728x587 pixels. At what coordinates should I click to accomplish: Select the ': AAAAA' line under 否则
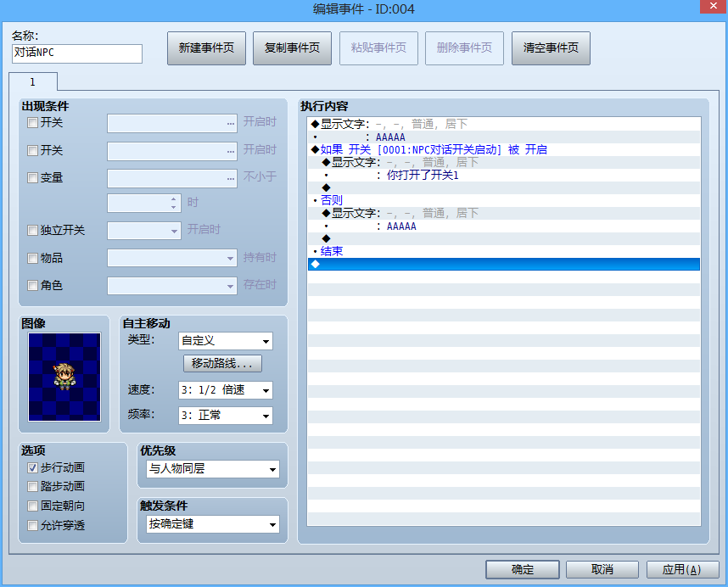click(x=504, y=226)
